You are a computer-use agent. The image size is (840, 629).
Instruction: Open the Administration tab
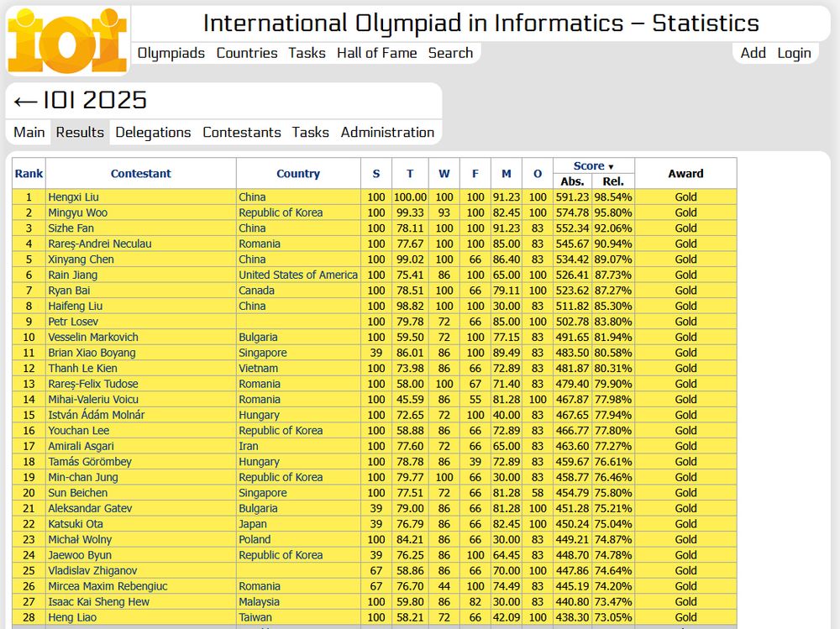tap(387, 133)
